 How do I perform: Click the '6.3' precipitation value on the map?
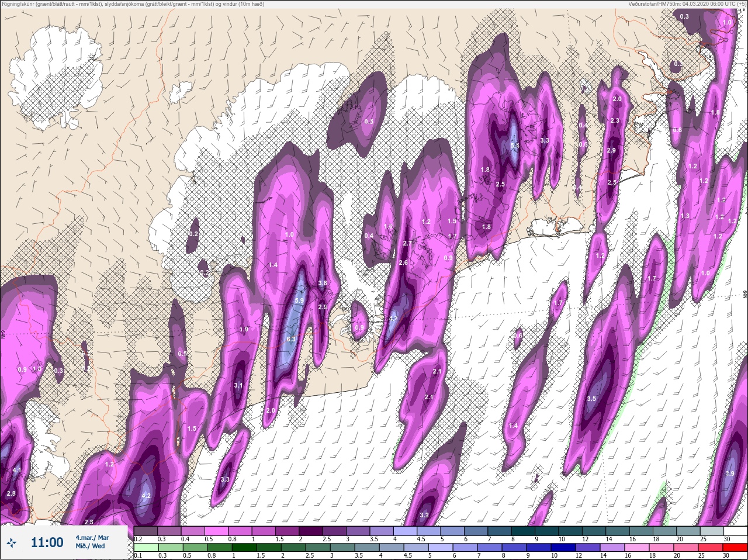click(x=291, y=339)
